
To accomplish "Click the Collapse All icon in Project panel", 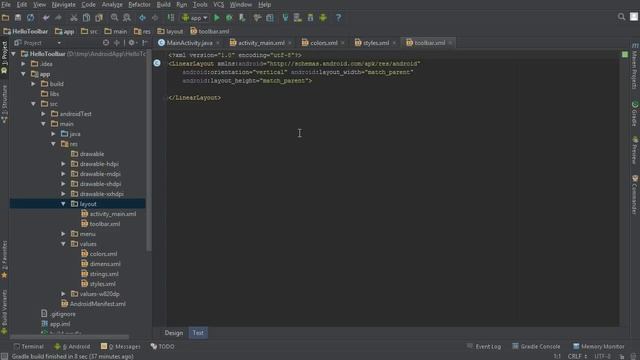I will tap(117, 42).
